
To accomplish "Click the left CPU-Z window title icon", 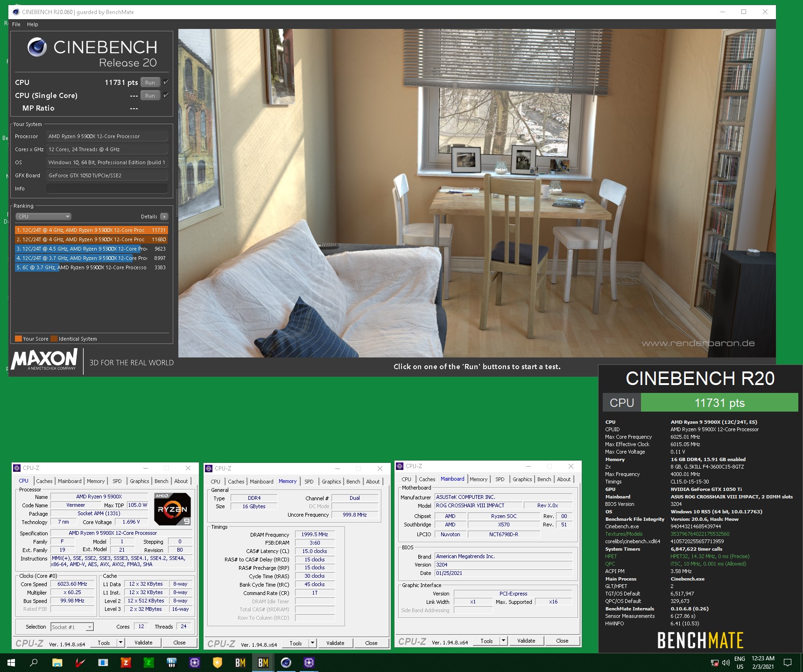I will (17, 468).
